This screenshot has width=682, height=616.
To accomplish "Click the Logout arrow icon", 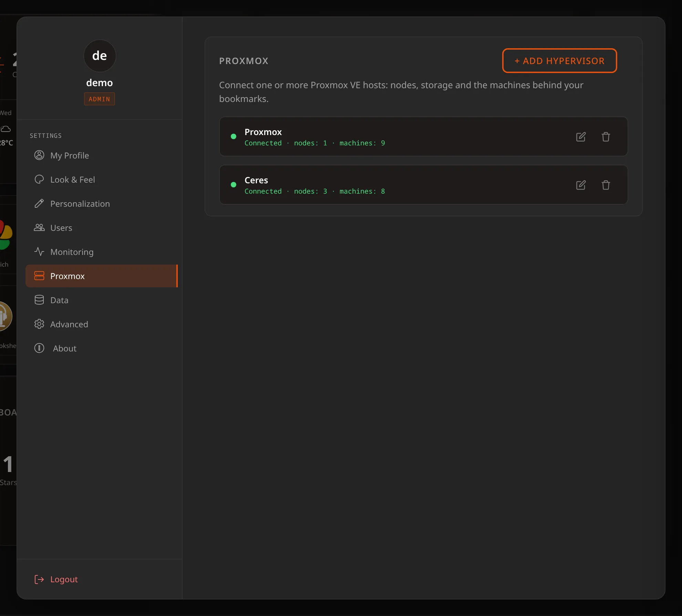I will click(x=39, y=579).
